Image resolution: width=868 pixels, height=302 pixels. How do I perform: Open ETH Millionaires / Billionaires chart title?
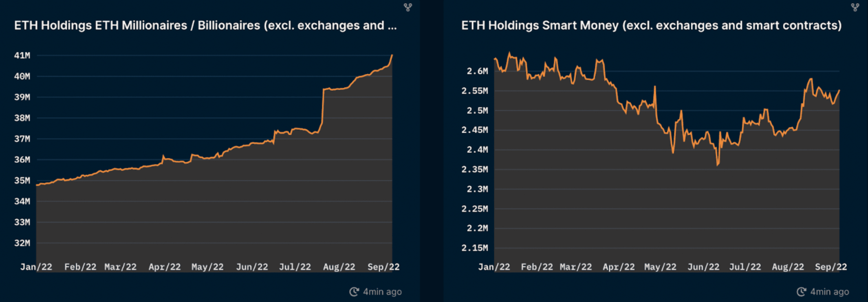coord(205,26)
